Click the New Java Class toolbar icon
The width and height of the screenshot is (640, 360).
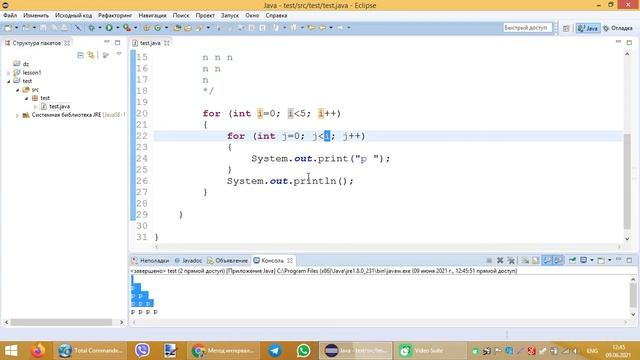coord(158,28)
